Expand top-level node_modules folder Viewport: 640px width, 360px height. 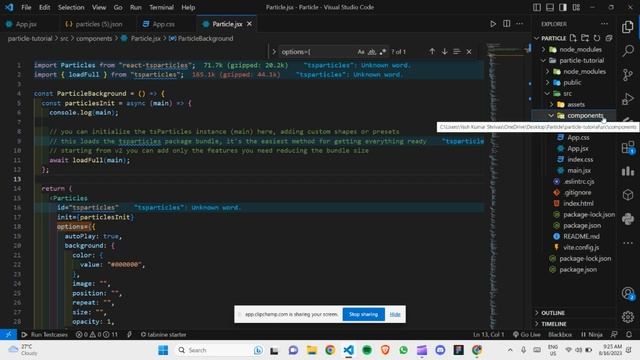[543, 49]
